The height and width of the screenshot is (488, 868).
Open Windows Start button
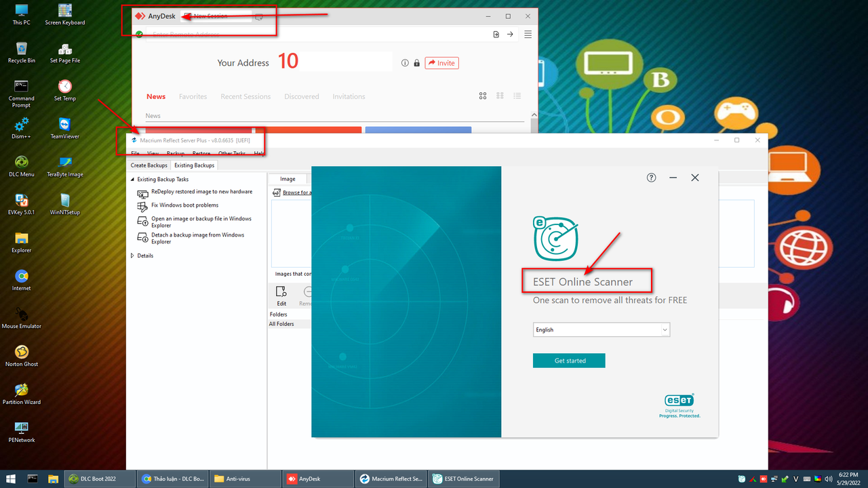12,479
